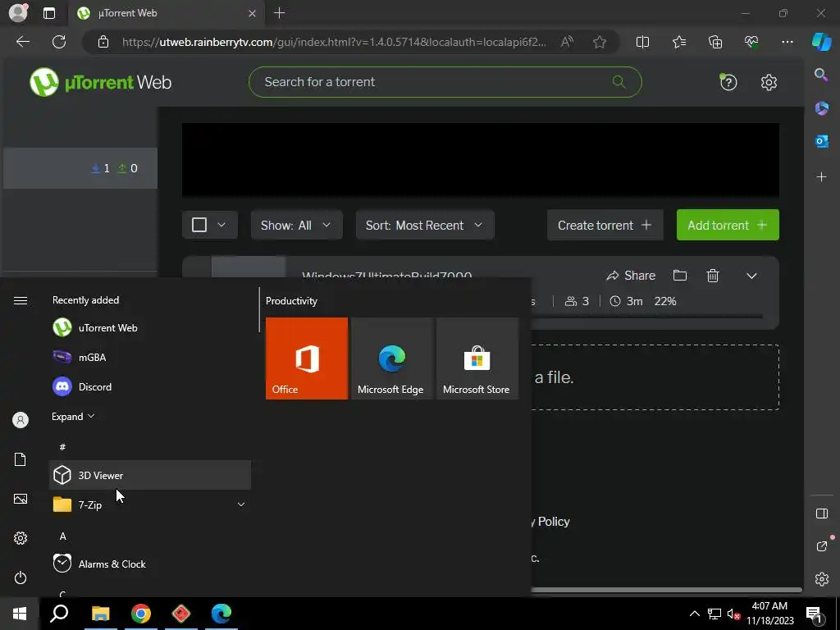The height and width of the screenshot is (630, 840).
Task: Expand the Recently added list
Action: [x=73, y=416]
